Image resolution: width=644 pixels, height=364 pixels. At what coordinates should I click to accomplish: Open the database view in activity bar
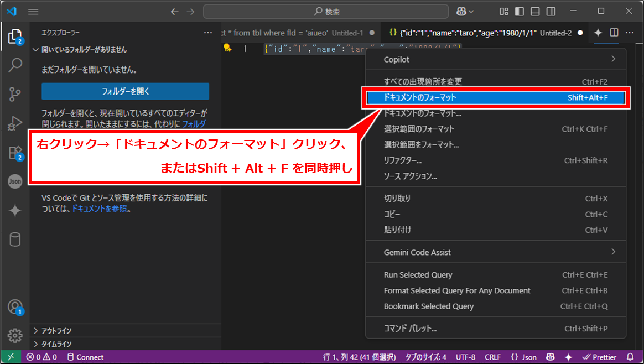[x=15, y=240]
